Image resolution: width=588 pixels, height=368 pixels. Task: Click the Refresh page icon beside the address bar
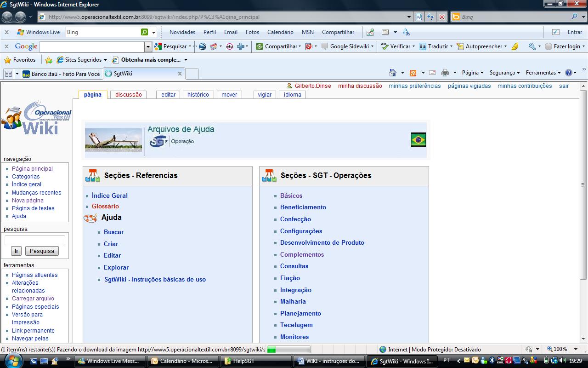[430, 17]
